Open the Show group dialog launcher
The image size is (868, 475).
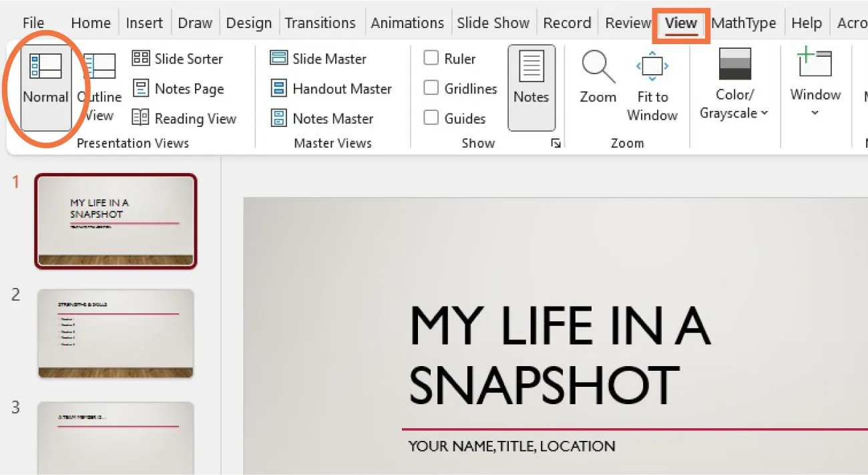click(556, 142)
